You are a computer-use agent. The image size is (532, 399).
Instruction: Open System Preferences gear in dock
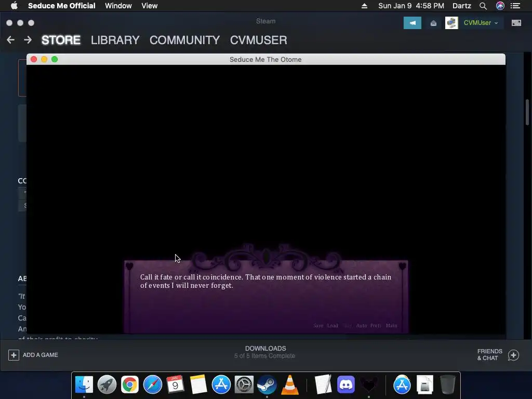pyautogui.click(x=244, y=385)
